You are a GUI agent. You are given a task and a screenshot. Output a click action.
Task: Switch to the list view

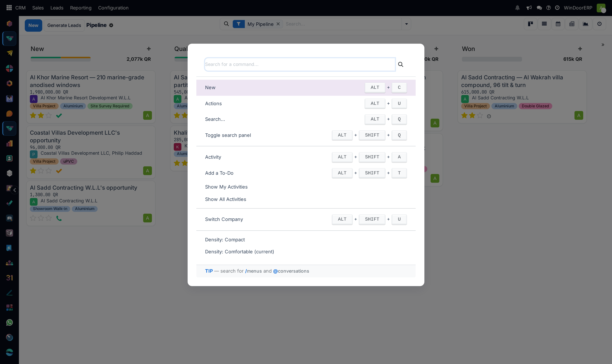click(x=544, y=24)
